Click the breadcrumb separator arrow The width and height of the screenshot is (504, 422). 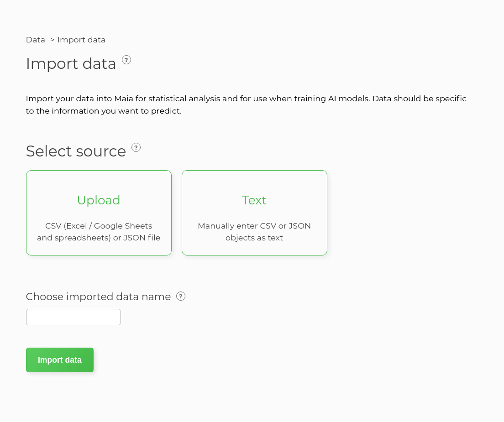tap(52, 40)
